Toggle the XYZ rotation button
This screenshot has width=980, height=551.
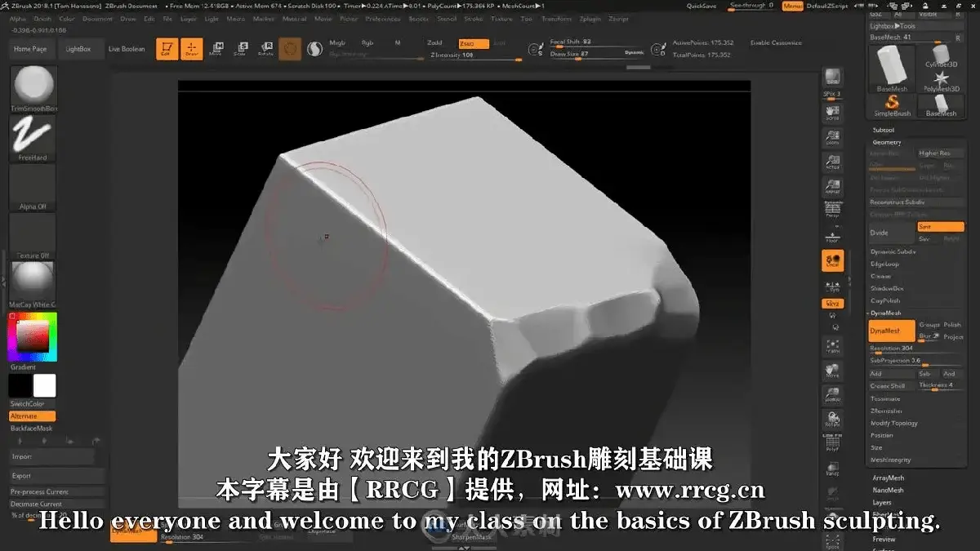click(x=832, y=304)
